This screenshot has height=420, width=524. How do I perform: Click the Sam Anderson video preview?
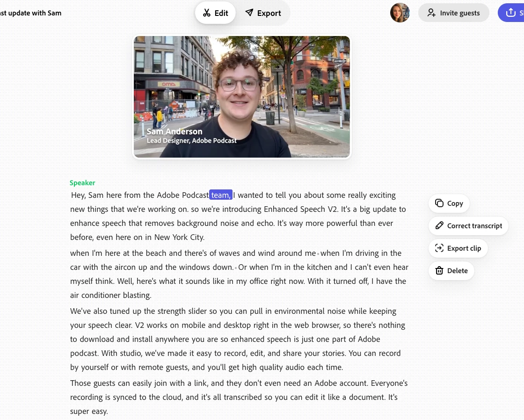(241, 96)
